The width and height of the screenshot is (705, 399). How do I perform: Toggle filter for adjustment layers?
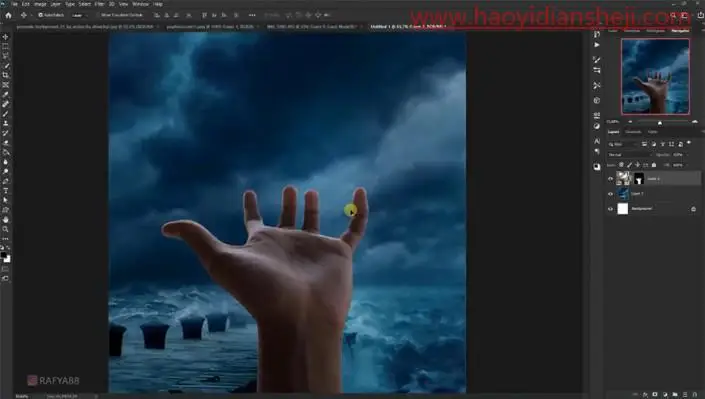653,144
